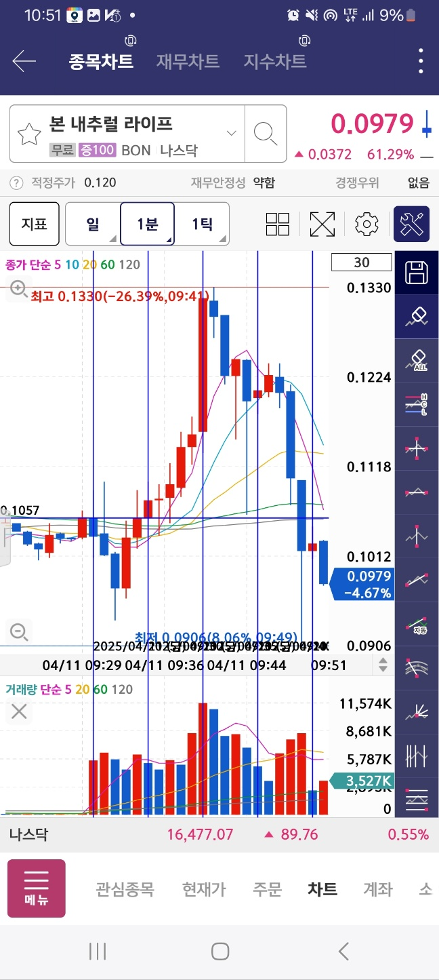Viewport: 439px width, 980px height.
Task: Switch to 종목차트 tab
Action: (101, 62)
